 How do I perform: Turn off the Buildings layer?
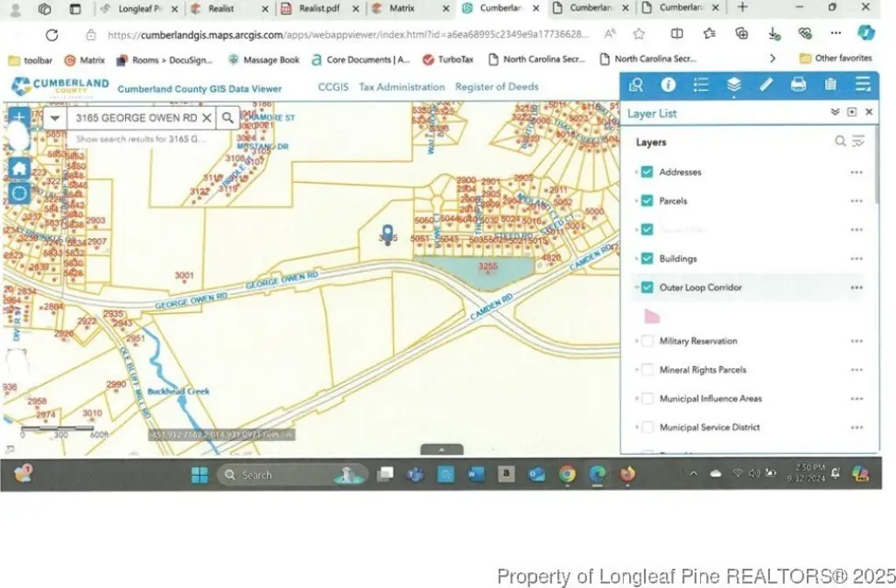point(647,259)
